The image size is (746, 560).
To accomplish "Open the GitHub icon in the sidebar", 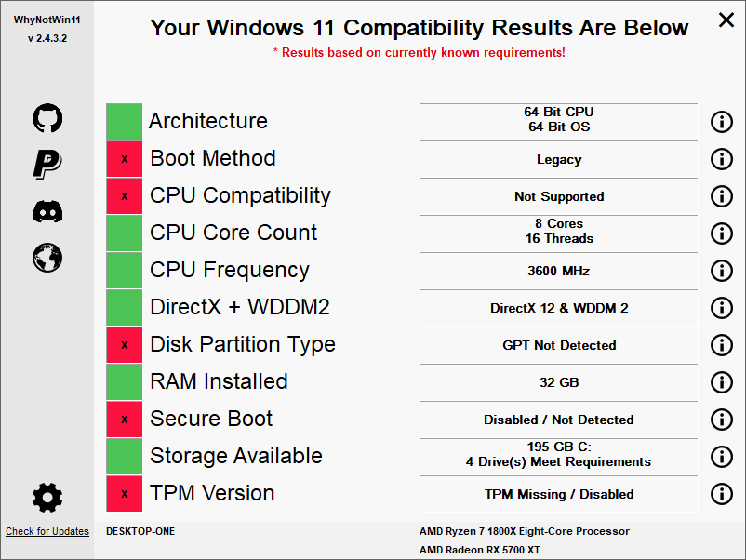I will click(47, 118).
